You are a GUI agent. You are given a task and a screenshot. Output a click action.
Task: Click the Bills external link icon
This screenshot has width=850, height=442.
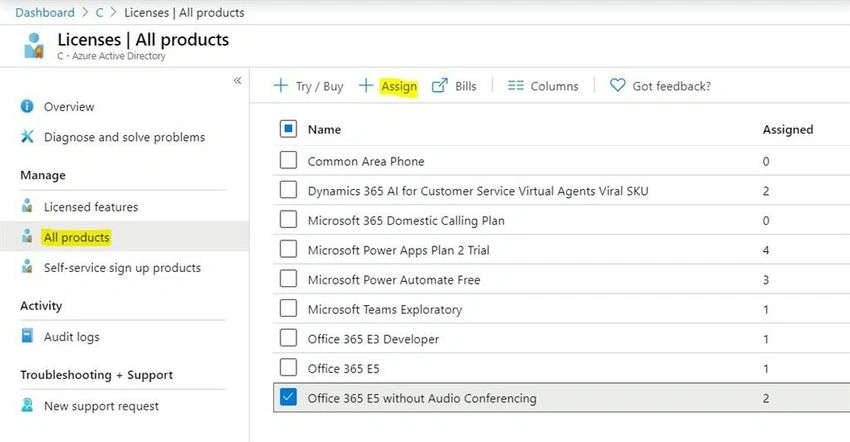440,85
